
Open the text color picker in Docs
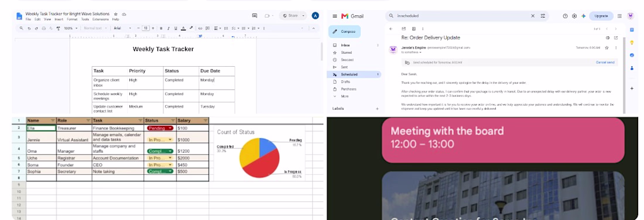tap(183, 28)
